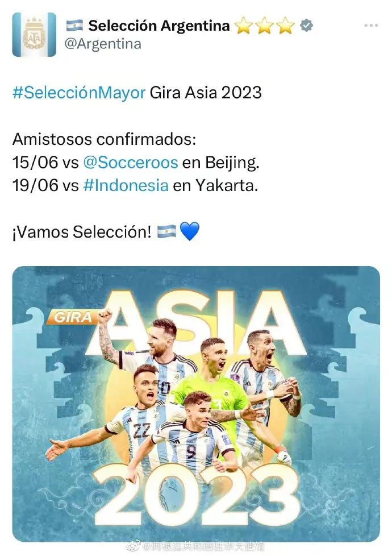Open the AFA crest profile avatar

coord(34,35)
